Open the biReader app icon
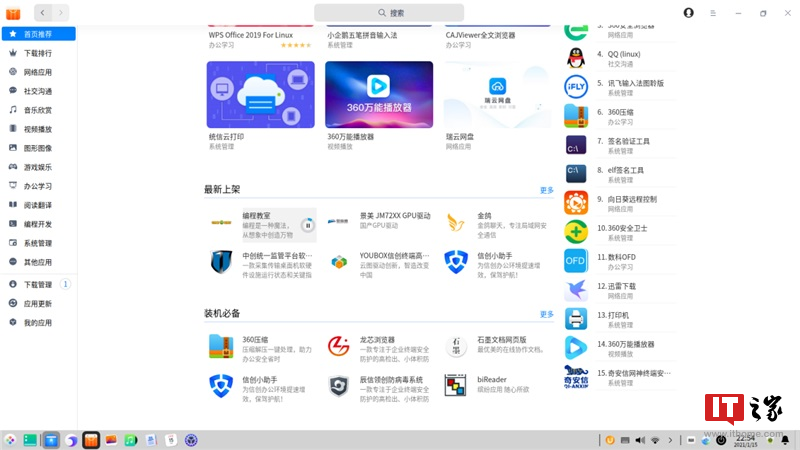 coord(455,385)
